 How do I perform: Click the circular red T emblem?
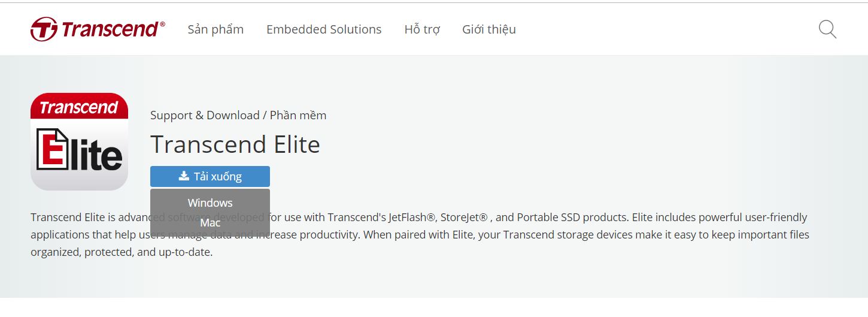point(44,29)
